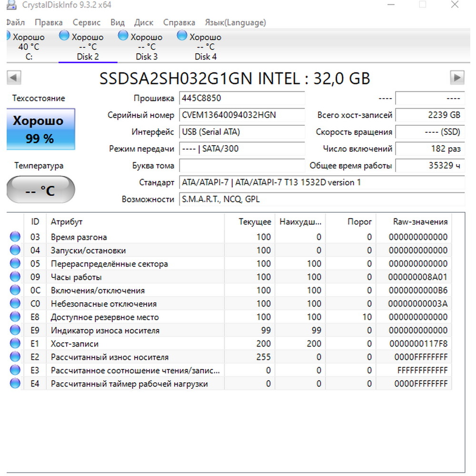The height and width of the screenshot is (476, 476).
Task: Close the CrystalDiskInfo window
Action: coord(455,5)
